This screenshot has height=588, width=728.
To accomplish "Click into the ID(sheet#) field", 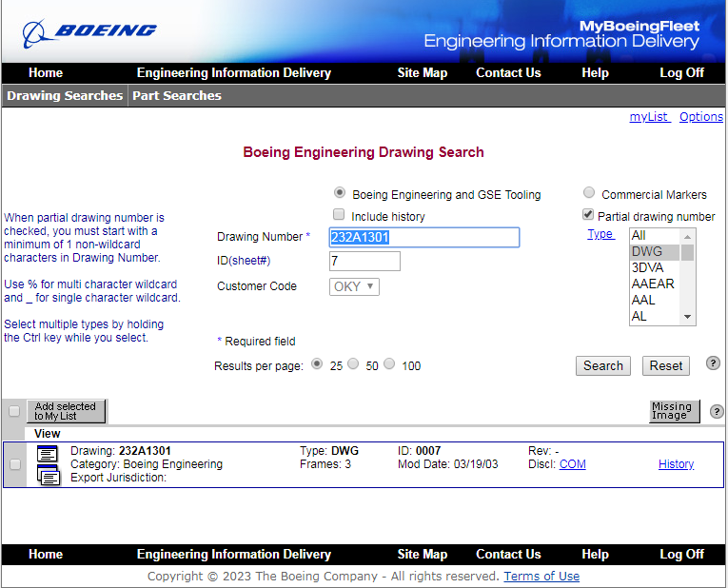I will pyautogui.click(x=364, y=262).
